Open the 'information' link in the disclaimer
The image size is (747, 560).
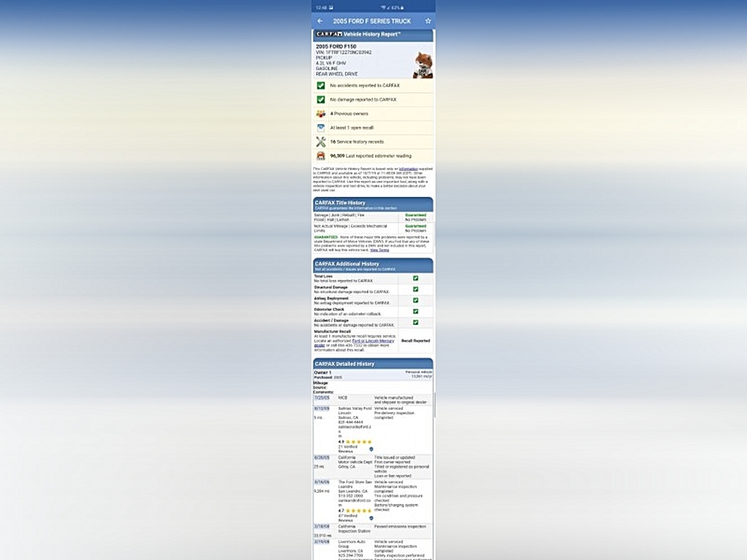(409, 169)
